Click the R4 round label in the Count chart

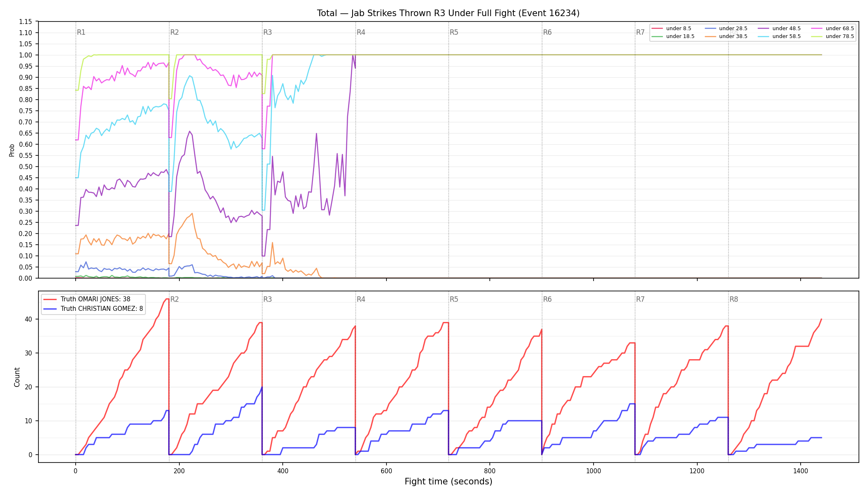pos(361,299)
